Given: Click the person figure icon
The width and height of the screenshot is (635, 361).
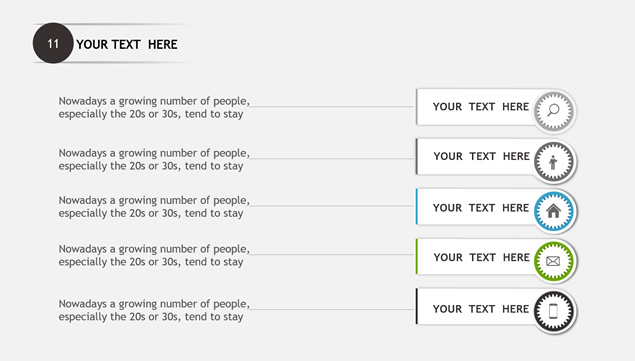Looking at the screenshot, I should click(553, 162).
